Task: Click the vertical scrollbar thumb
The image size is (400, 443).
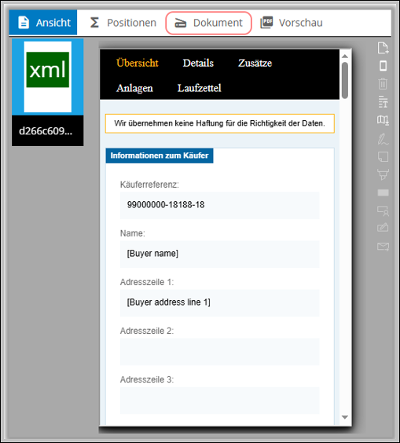Action: tap(345, 80)
